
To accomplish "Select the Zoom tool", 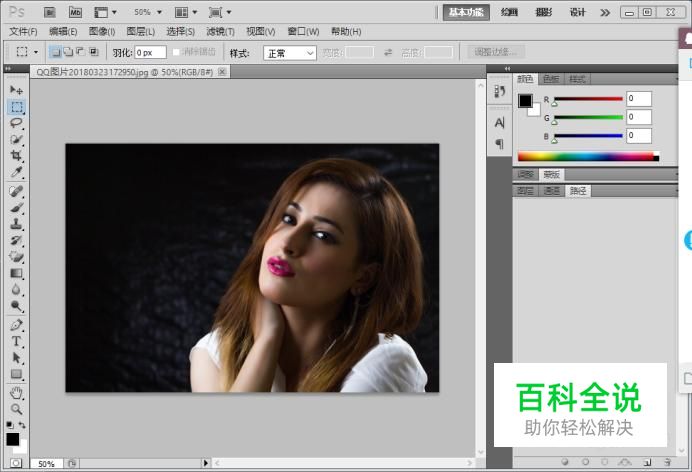I will point(16,409).
